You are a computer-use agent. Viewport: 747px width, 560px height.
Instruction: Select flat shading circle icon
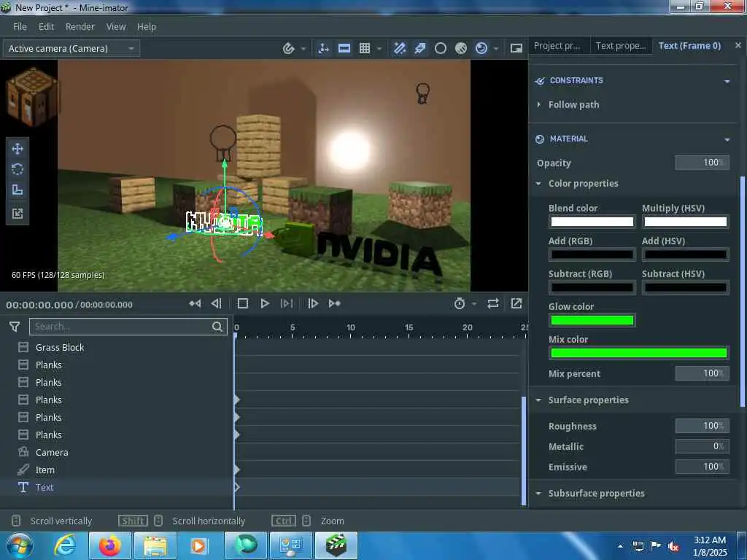point(441,48)
